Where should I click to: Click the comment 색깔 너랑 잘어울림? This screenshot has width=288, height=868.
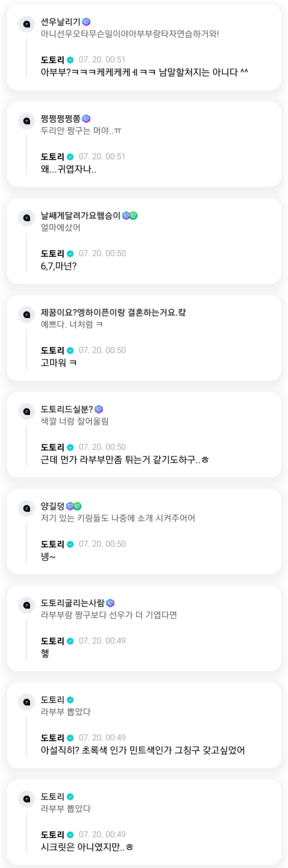click(x=74, y=421)
